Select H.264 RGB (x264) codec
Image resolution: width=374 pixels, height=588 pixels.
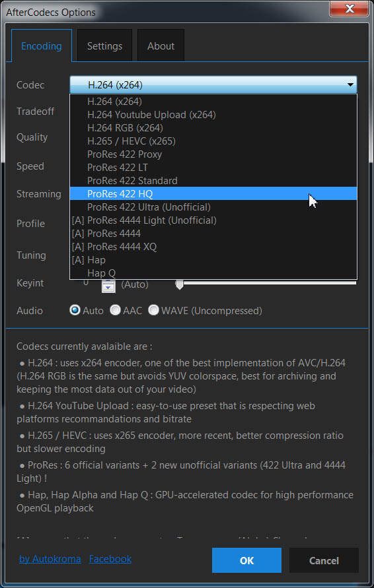tap(213, 128)
